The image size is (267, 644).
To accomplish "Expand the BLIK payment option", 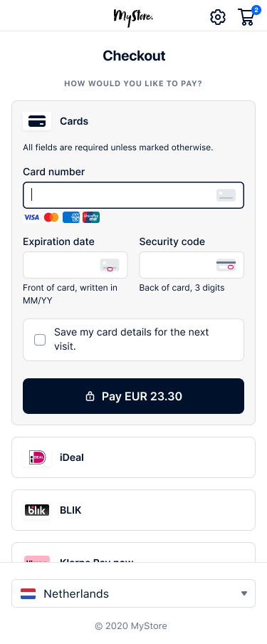I will click(134, 510).
